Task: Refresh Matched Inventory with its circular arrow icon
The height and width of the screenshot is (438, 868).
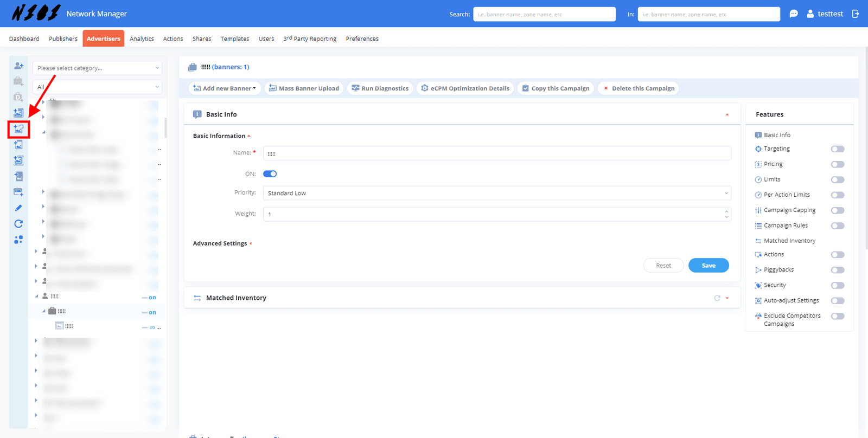Action: click(x=717, y=298)
